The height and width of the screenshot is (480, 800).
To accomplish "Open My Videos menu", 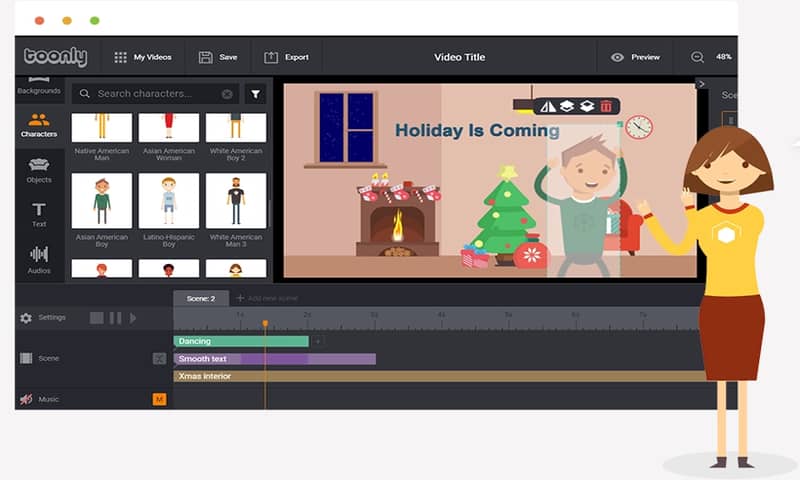I will coord(143,57).
